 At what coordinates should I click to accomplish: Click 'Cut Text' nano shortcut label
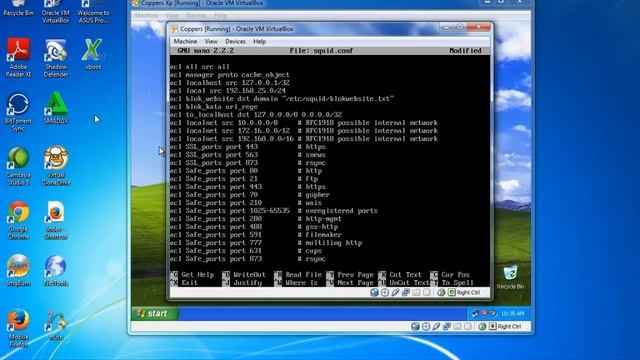click(405, 275)
